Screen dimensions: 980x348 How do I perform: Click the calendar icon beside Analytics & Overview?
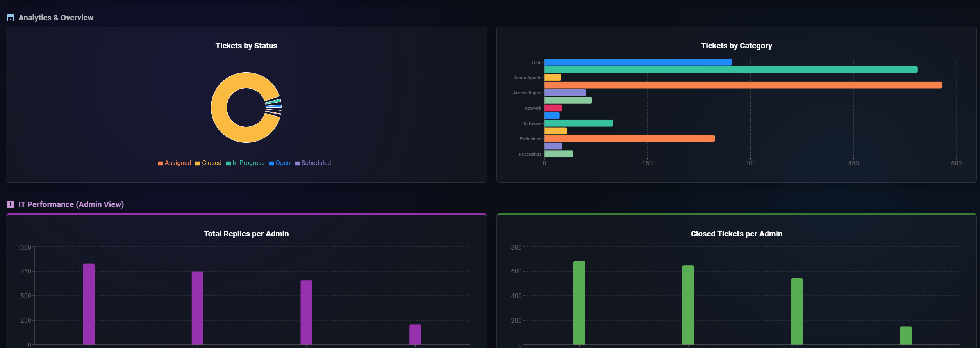(x=11, y=18)
